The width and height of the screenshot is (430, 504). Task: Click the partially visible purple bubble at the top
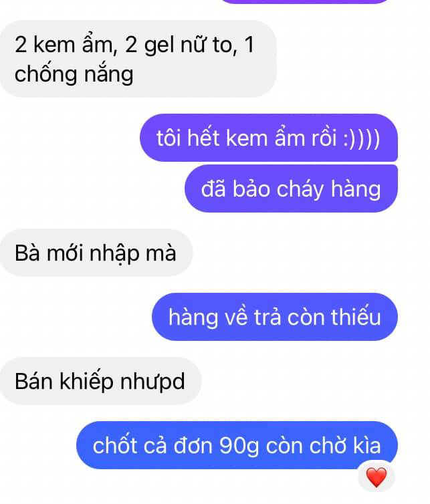click(306, 1)
